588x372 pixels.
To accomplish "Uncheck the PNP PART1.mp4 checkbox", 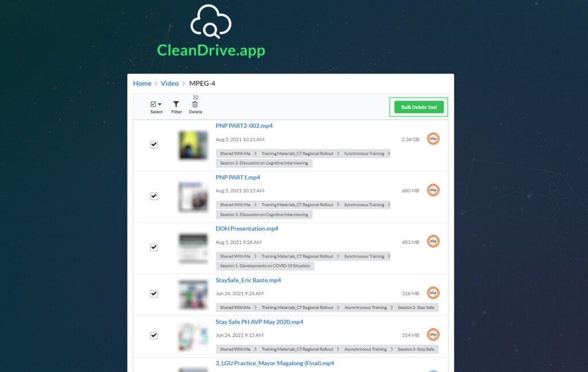I will tap(154, 196).
